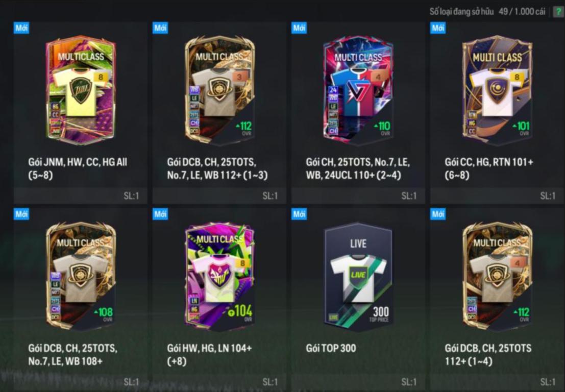Open the LIVE TOP 300 price card

coord(358,276)
